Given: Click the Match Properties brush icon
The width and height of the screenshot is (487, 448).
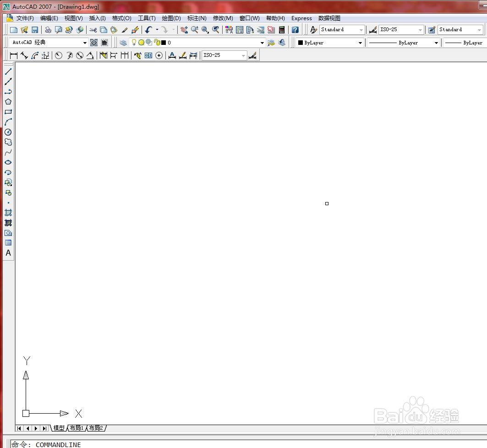Looking at the screenshot, I should point(125,30).
